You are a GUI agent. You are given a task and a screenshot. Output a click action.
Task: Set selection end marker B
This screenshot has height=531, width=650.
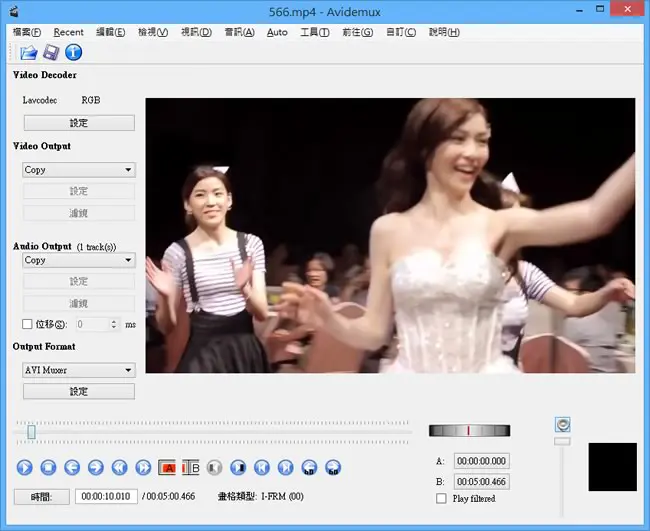(x=191, y=468)
